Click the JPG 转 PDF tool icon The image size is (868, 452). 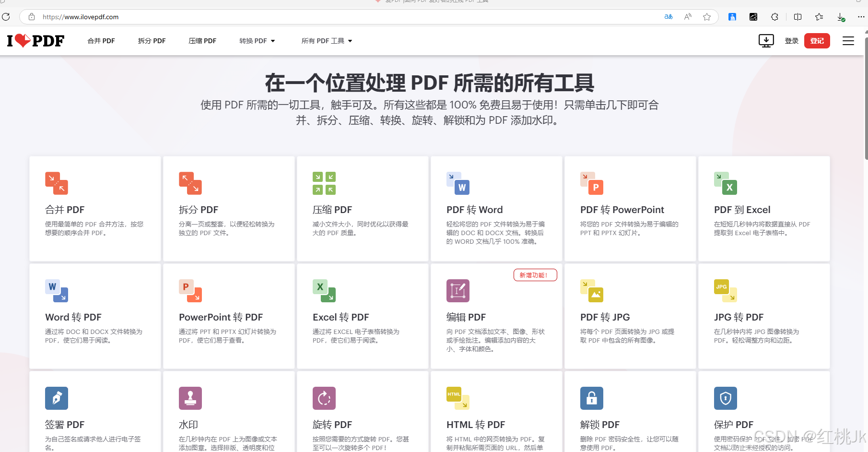(726, 291)
